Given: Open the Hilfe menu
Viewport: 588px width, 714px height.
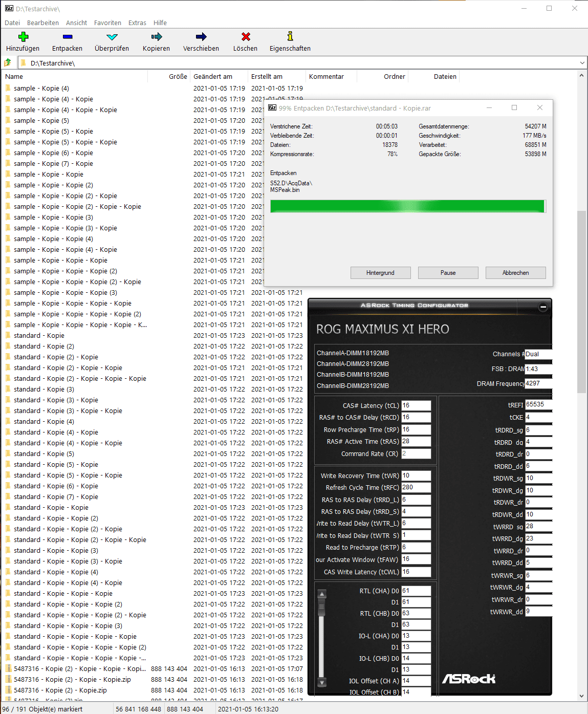Looking at the screenshot, I should 160,23.
